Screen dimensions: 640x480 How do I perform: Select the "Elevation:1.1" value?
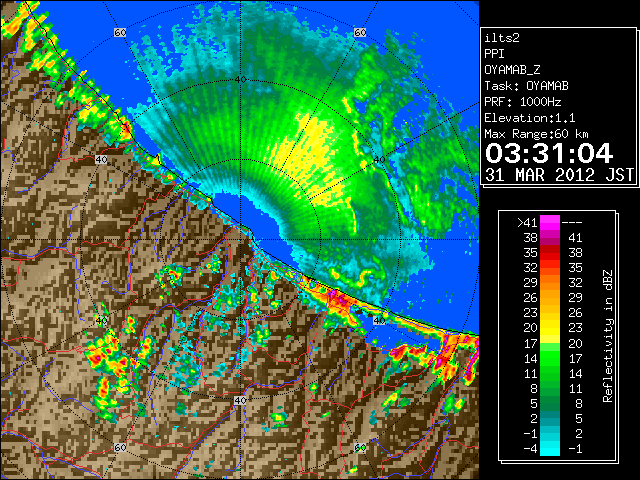click(x=530, y=118)
